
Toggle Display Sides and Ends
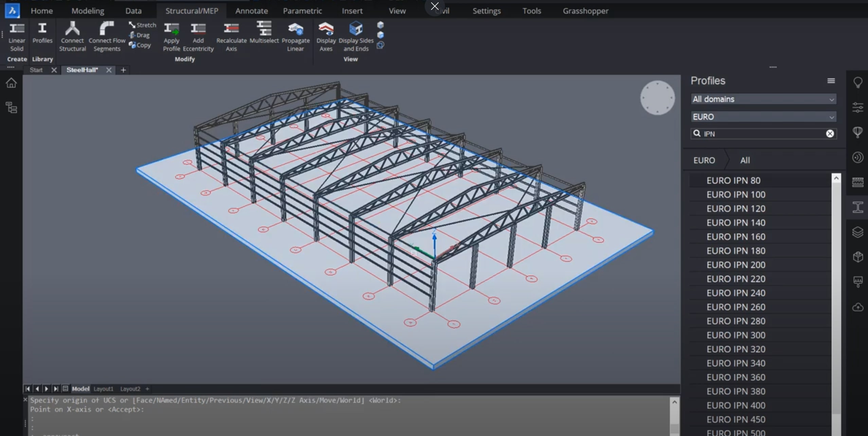pos(356,36)
